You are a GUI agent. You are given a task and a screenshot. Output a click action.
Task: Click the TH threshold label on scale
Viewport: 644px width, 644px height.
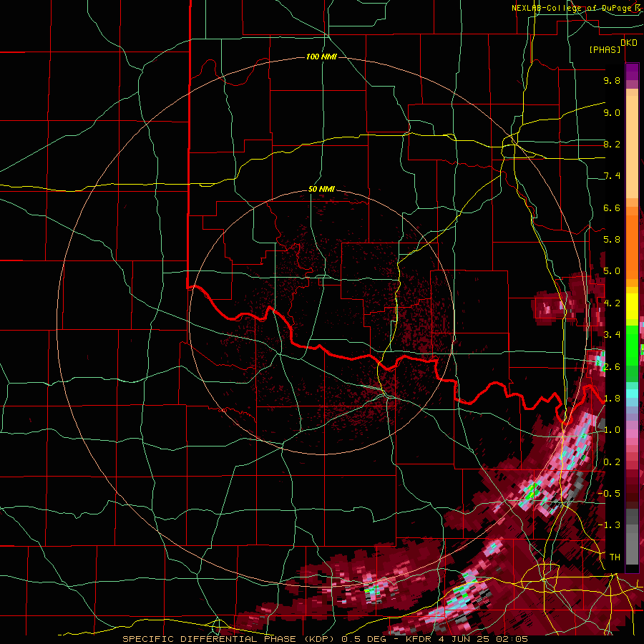[x=615, y=557]
